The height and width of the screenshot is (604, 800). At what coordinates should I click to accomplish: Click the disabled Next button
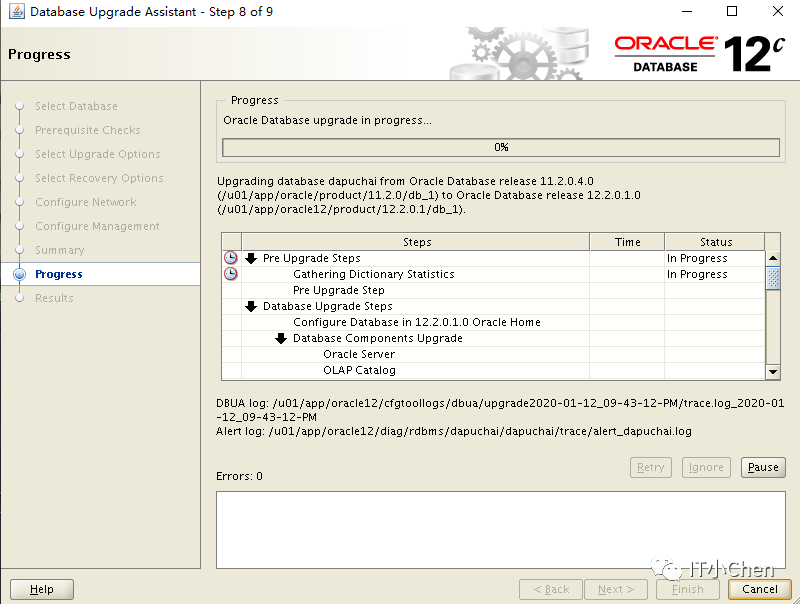click(x=616, y=589)
